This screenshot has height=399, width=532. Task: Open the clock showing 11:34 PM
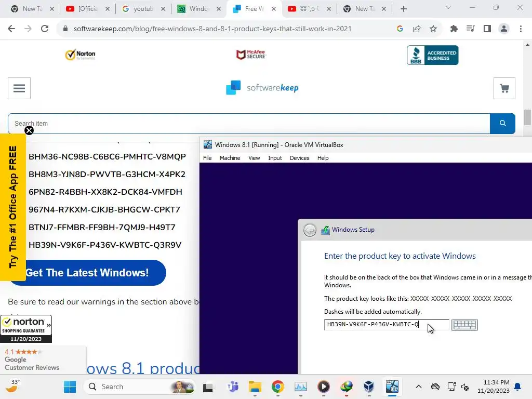494,387
